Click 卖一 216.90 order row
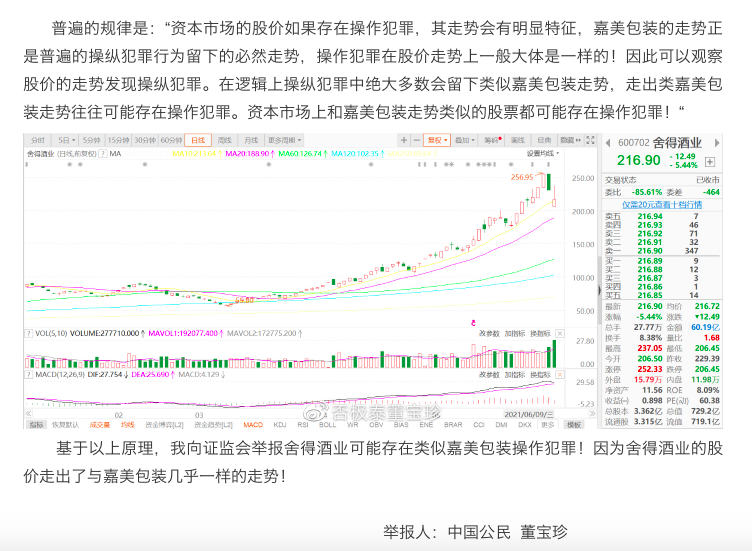This screenshot has height=551, width=752. 661,251
